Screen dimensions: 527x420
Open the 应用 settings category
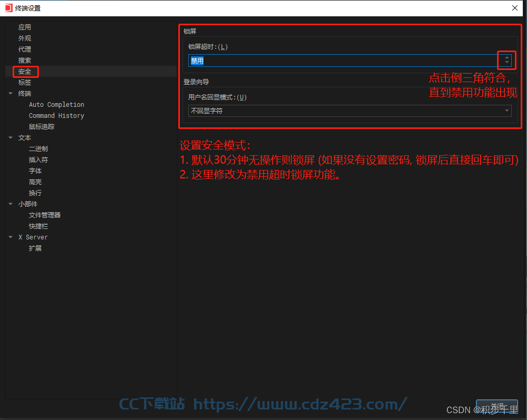(25, 27)
